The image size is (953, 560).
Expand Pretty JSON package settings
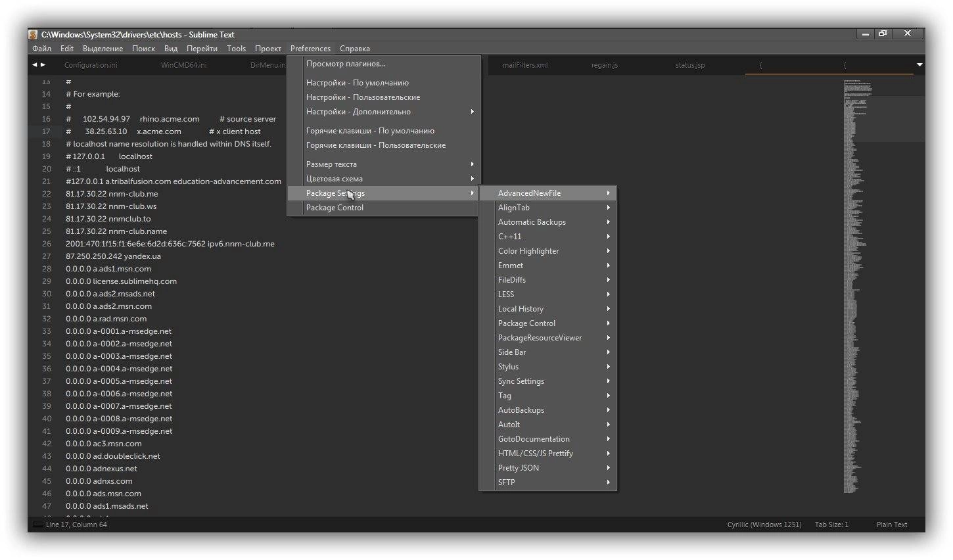pyautogui.click(x=547, y=468)
